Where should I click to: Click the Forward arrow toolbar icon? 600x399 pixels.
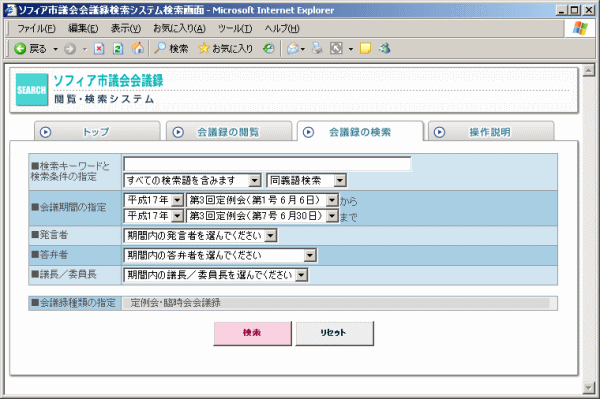70,49
